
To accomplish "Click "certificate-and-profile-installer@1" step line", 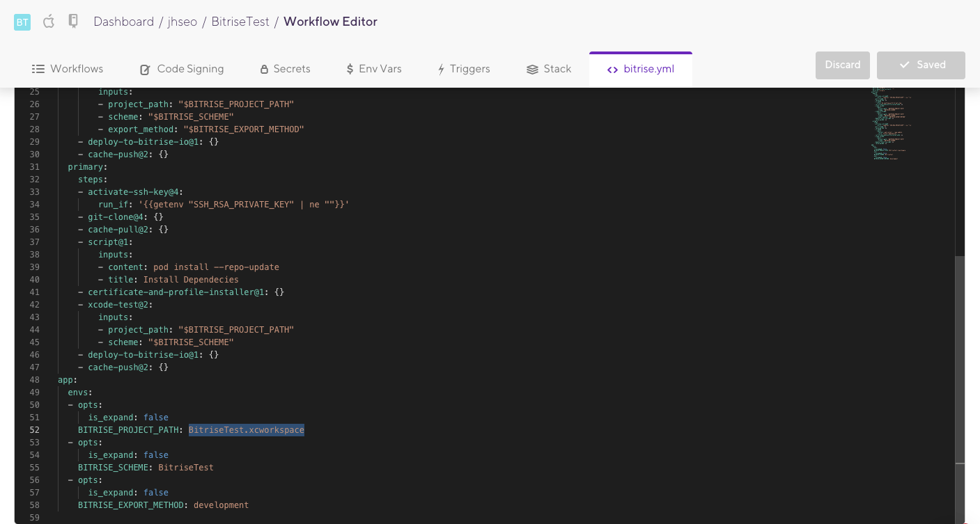I will (181, 292).
